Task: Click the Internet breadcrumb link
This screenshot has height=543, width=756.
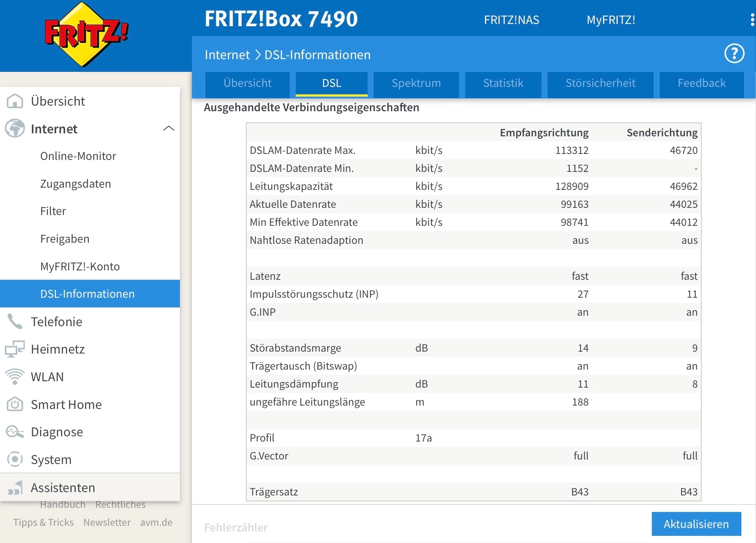Action: [x=227, y=55]
